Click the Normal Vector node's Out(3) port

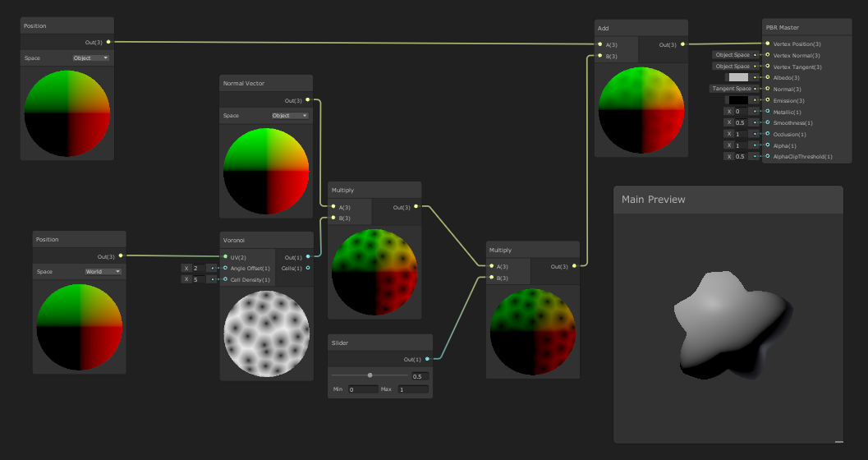[x=308, y=100]
